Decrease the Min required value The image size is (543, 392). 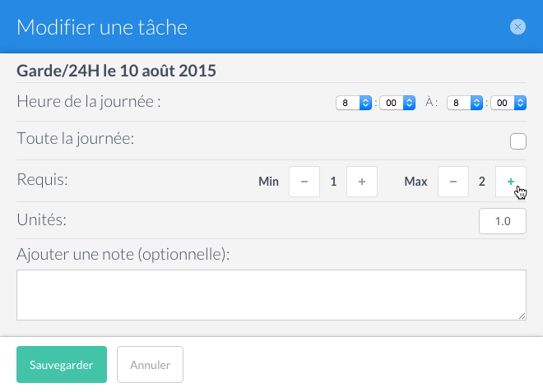[x=304, y=182]
